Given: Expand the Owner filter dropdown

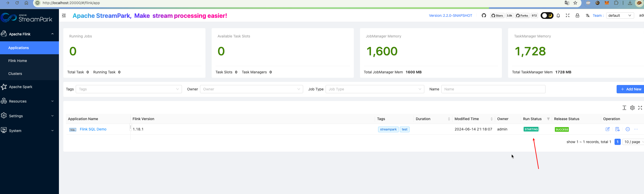Looking at the screenshot, I should coord(251,89).
